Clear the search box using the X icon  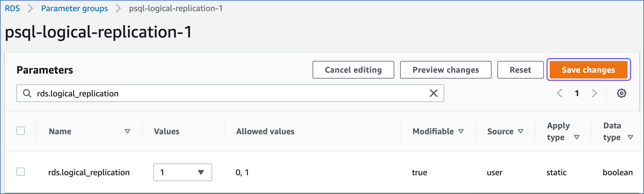(x=433, y=93)
